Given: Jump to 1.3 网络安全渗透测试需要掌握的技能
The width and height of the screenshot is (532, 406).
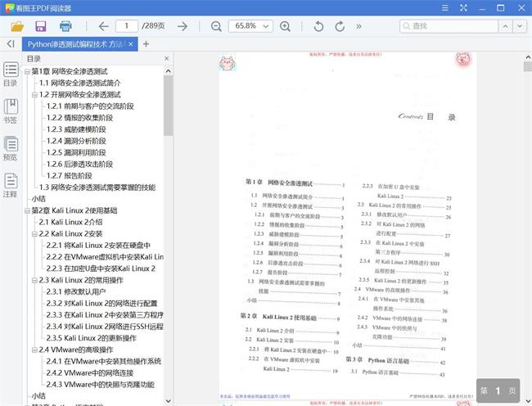Looking at the screenshot, I should pos(97,187).
